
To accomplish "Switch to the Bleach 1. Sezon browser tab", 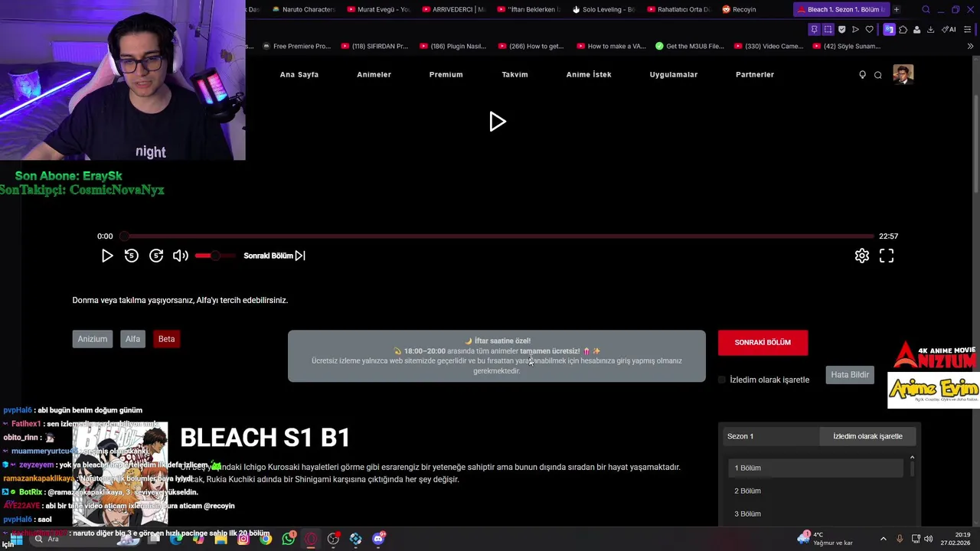I will [x=841, y=9].
